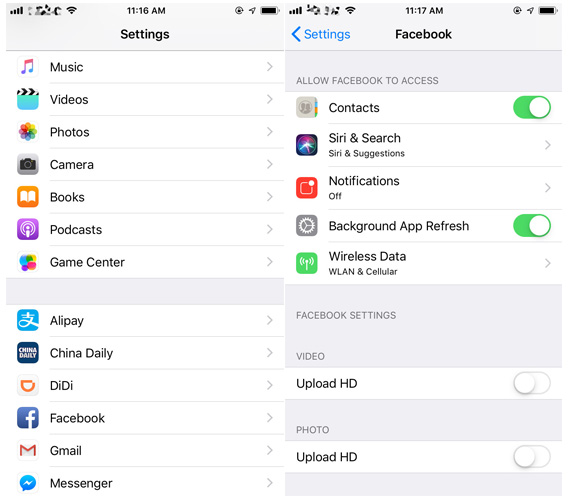Tap the red Notifications icon

(306, 188)
